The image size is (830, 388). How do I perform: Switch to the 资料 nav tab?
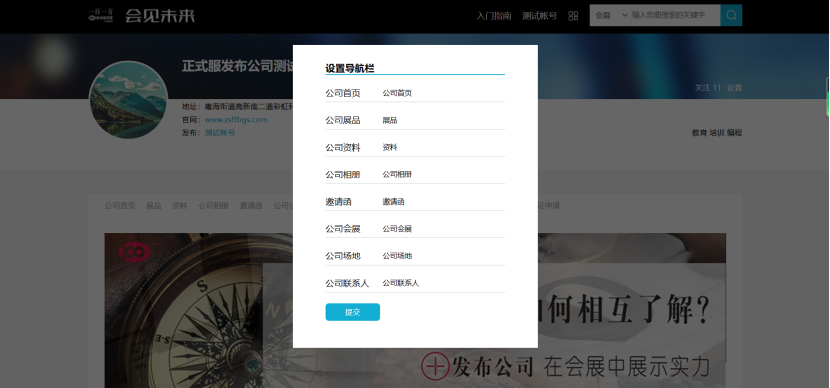(x=180, y=205)
